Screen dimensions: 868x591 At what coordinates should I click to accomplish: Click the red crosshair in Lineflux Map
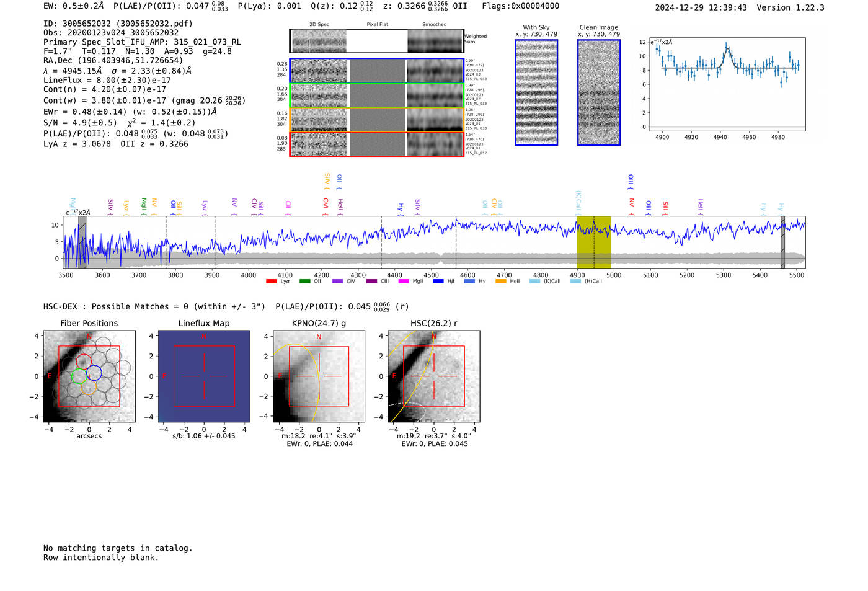tap(204, 376)
